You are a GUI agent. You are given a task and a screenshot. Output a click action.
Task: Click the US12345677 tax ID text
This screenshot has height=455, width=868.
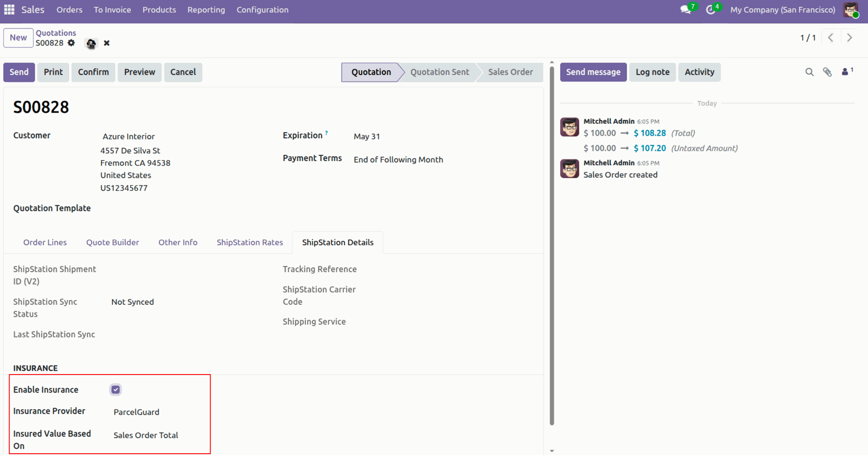124,188
